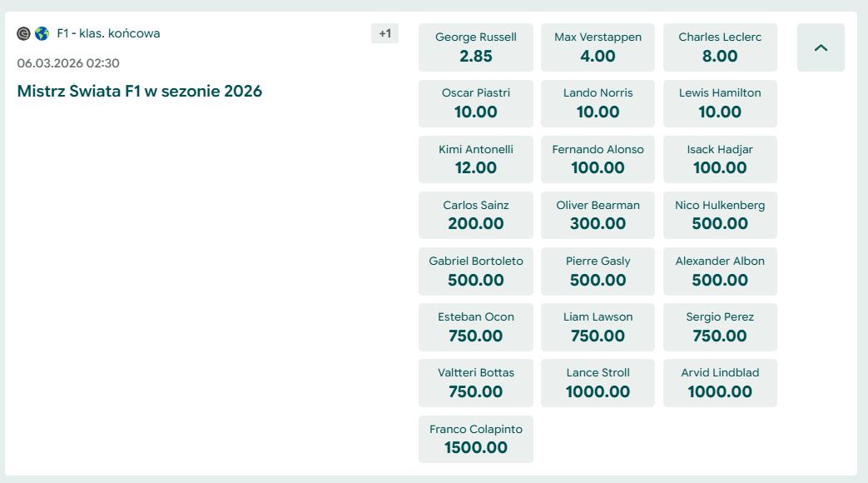Click the globe icon next to F1
The height and width of the screenshot is (483, 868).
(42, 34)
